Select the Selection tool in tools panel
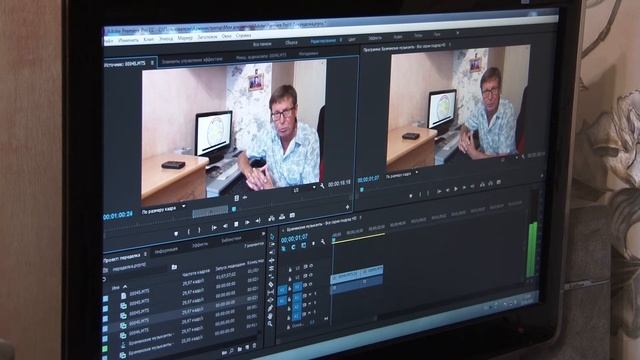 pyautogui.click(x=272, y=237)
